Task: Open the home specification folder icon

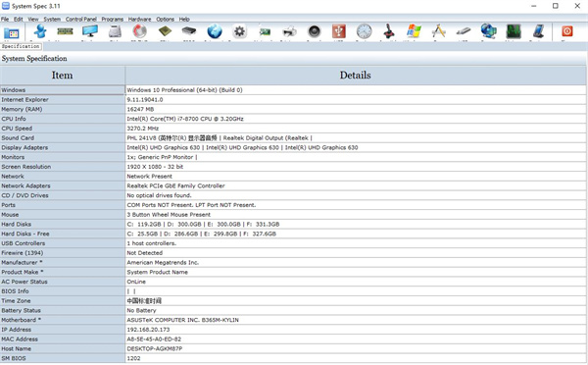Action: click(x=12, y=33)
